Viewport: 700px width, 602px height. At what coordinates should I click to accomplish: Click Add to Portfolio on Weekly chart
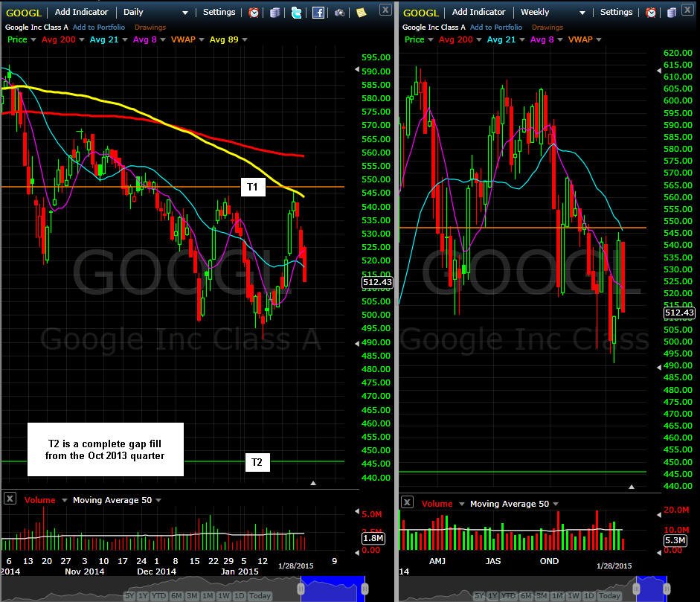point(496,28)
